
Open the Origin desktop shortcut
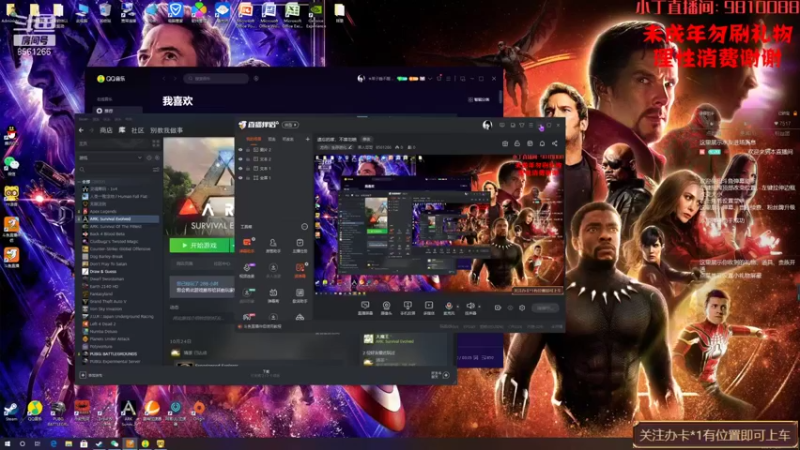(198, 410)
